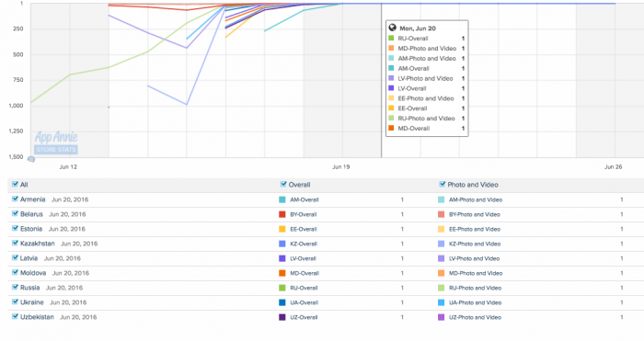Click the KZ-Overall label in the table
Image resolution: width=644 pixels, height=341 pixels.
click(304, 244)
